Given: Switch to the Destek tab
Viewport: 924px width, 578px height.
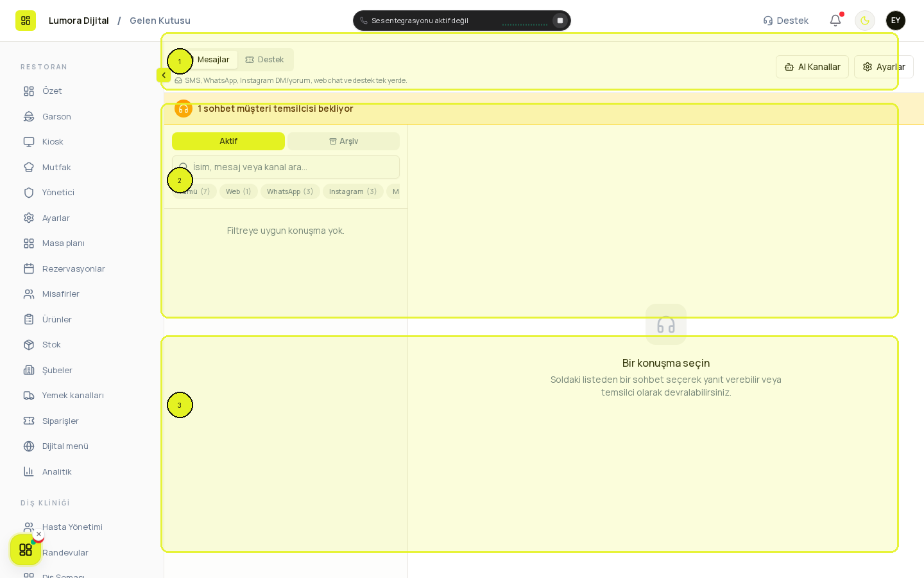Looking at the screenshot, I should coord(264,60).
